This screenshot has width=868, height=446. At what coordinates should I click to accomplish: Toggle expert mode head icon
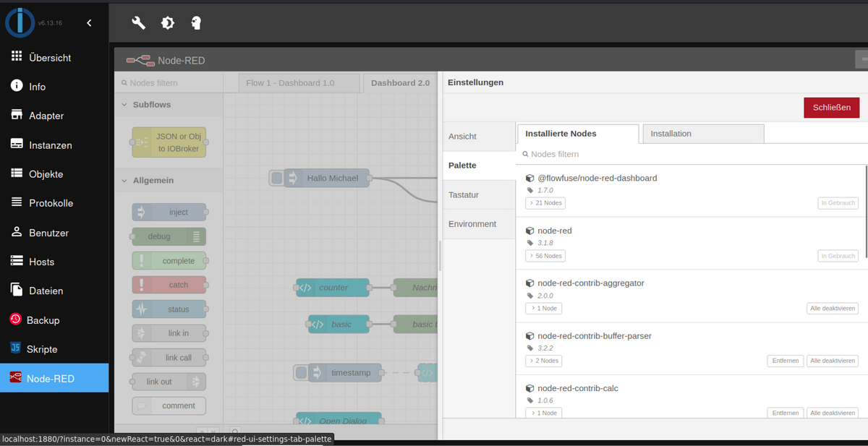196,23
